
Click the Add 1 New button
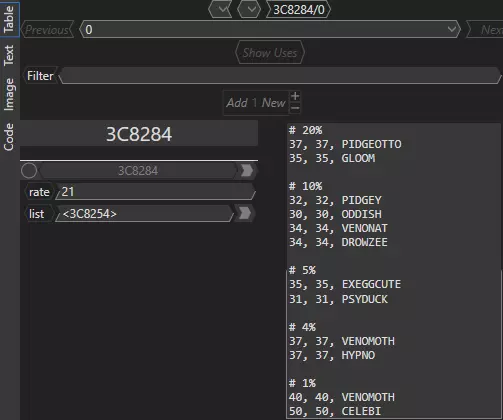[x=256, y=103]
